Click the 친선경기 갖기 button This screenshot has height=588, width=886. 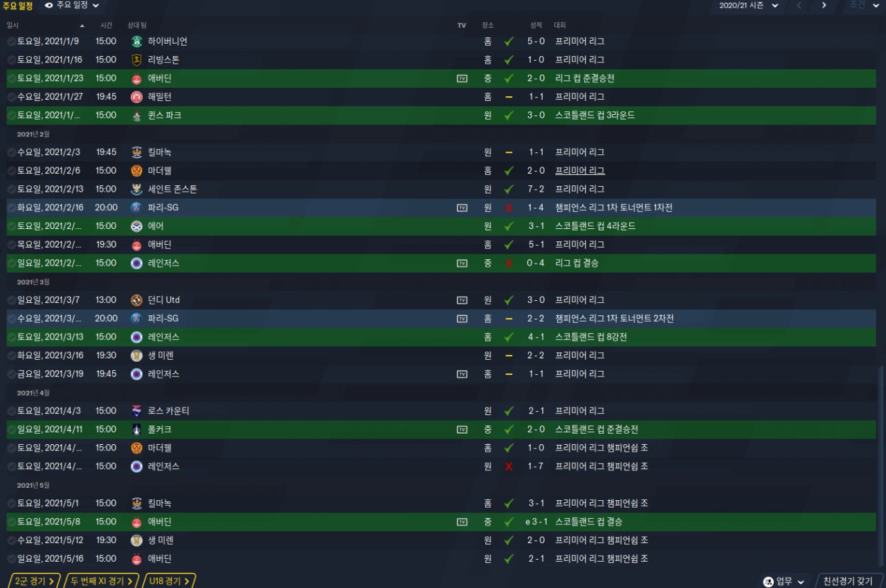point(849,581)
